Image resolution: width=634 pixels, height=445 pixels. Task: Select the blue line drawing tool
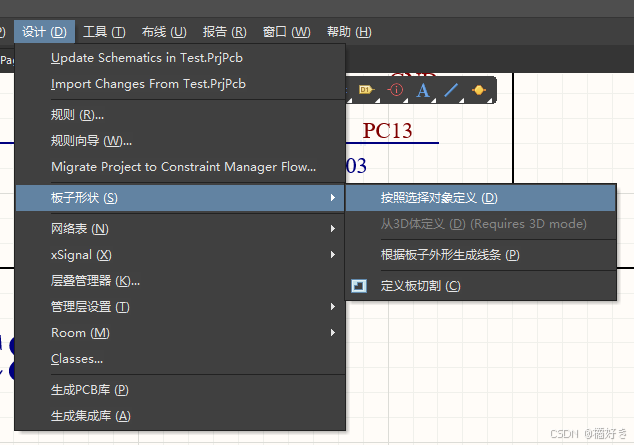451,90
